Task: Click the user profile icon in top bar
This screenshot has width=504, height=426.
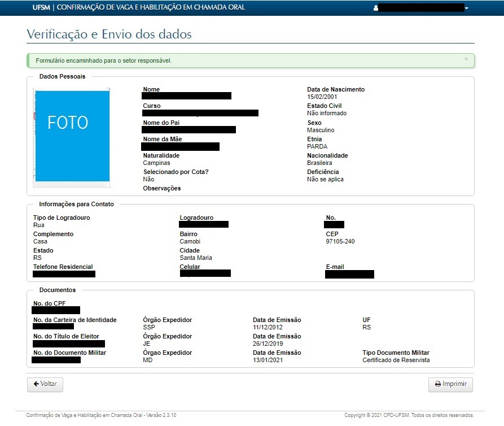Action: (376, 8)
